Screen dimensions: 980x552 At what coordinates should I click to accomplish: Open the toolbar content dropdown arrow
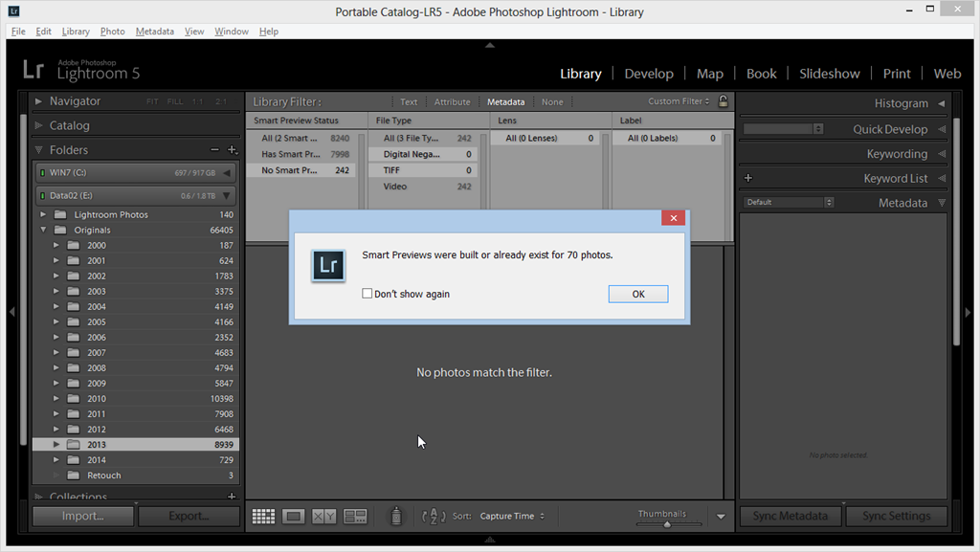[x=721, y=517]
